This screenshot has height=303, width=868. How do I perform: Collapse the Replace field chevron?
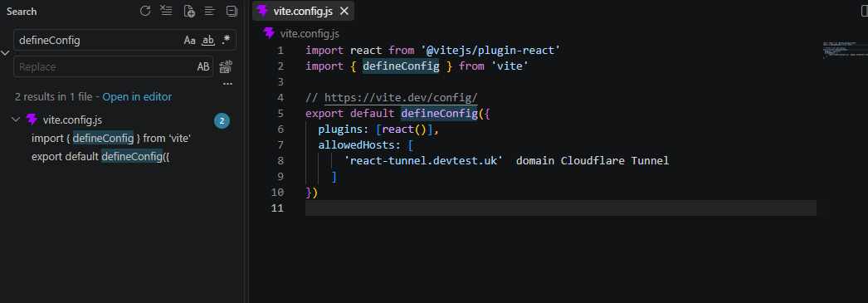click(x=5, y=53)
